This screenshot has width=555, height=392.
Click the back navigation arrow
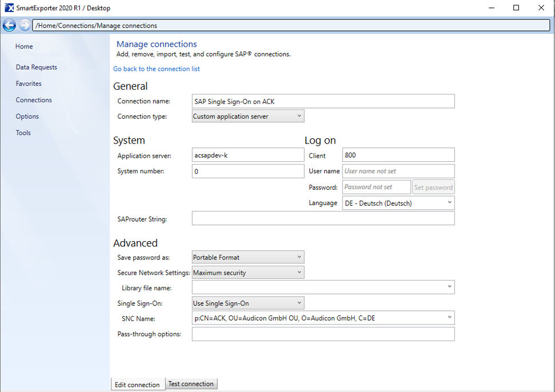[x=9, y=25]
